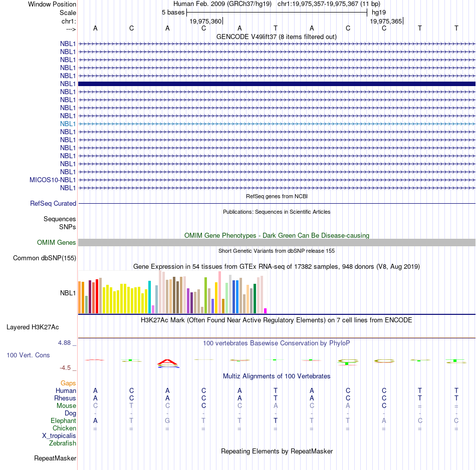This screenshot has height=470, width=476.
Task: Click the Window Position label
Action: 52,4
